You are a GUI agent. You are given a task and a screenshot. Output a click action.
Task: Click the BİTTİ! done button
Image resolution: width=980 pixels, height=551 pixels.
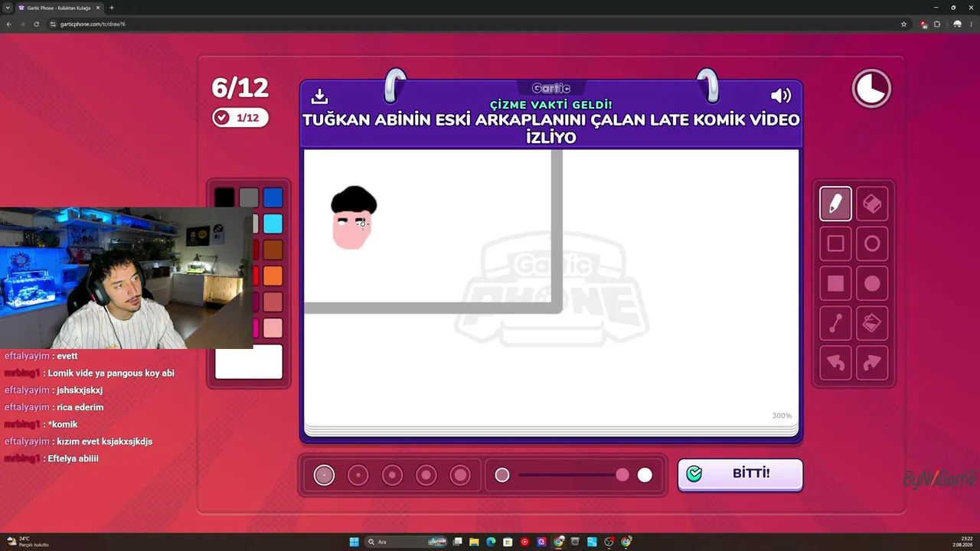click(740, 474)
